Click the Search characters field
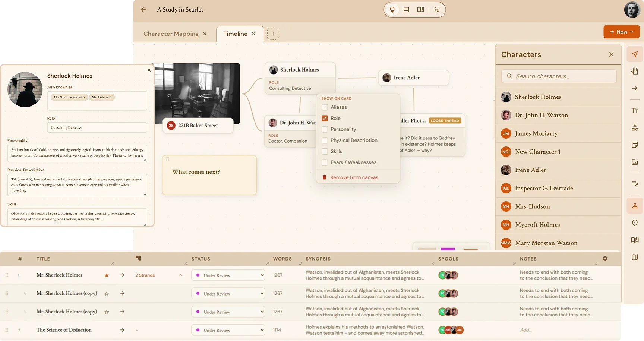Screen dimensions: 644x341 [559, 76]
